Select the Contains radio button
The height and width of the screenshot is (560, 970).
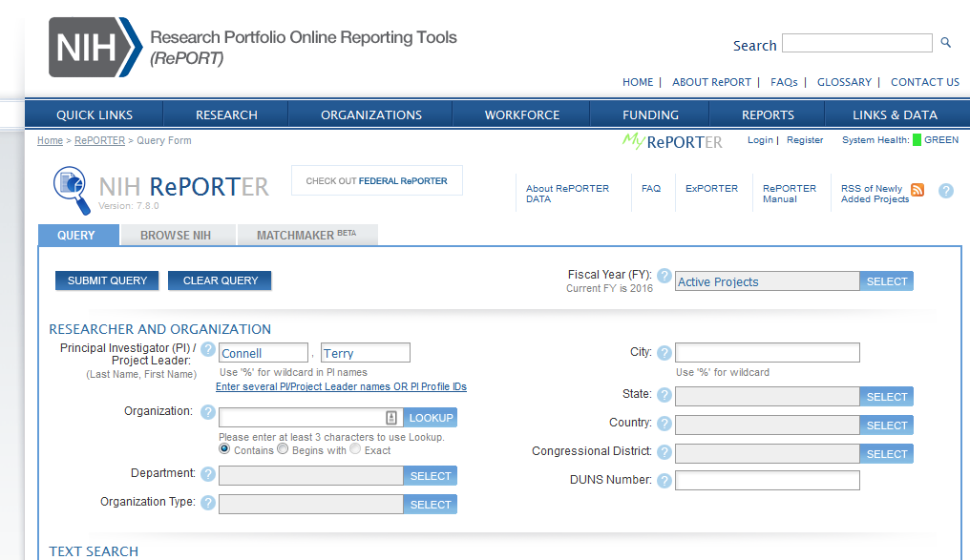click(x=224, y=449)
